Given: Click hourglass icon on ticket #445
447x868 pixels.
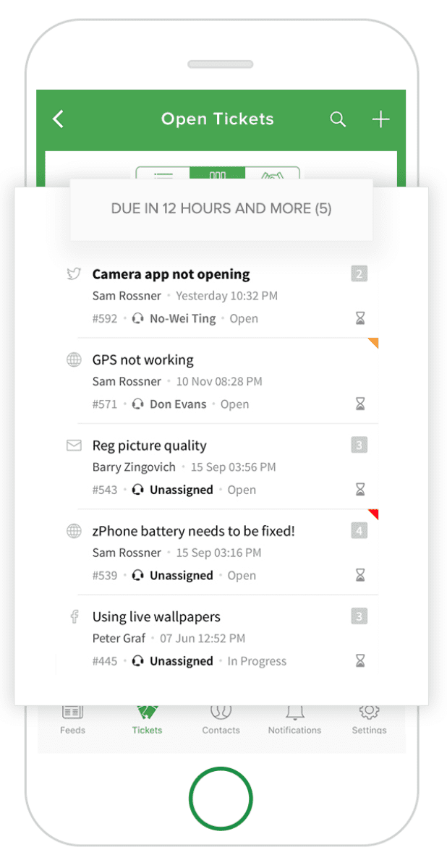Looking at the screenshot, I should pyautogui.click(x=360, y=660).
